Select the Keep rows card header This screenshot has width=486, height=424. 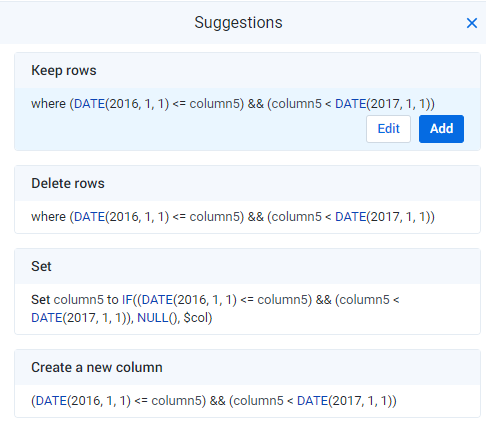point(247,70)
